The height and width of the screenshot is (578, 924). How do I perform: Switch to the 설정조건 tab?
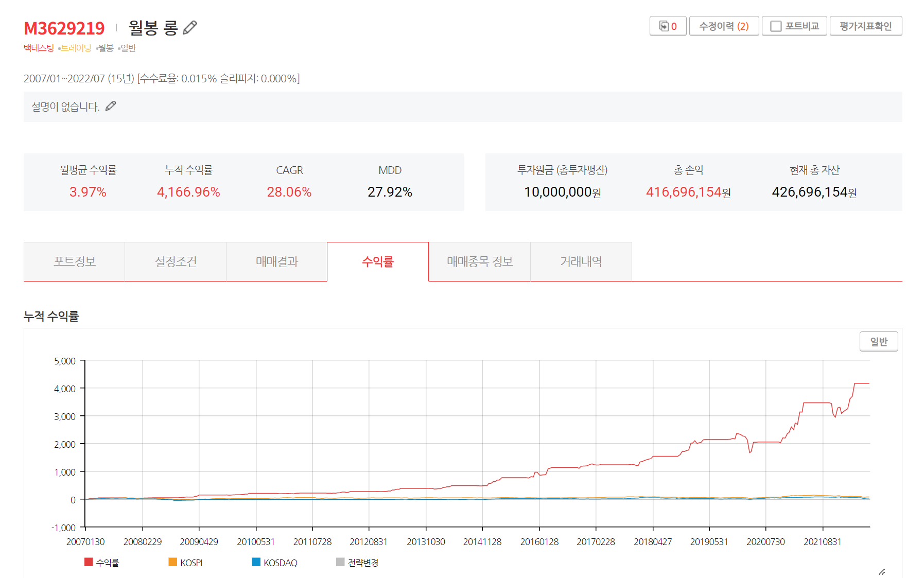(x=176, y=261)
